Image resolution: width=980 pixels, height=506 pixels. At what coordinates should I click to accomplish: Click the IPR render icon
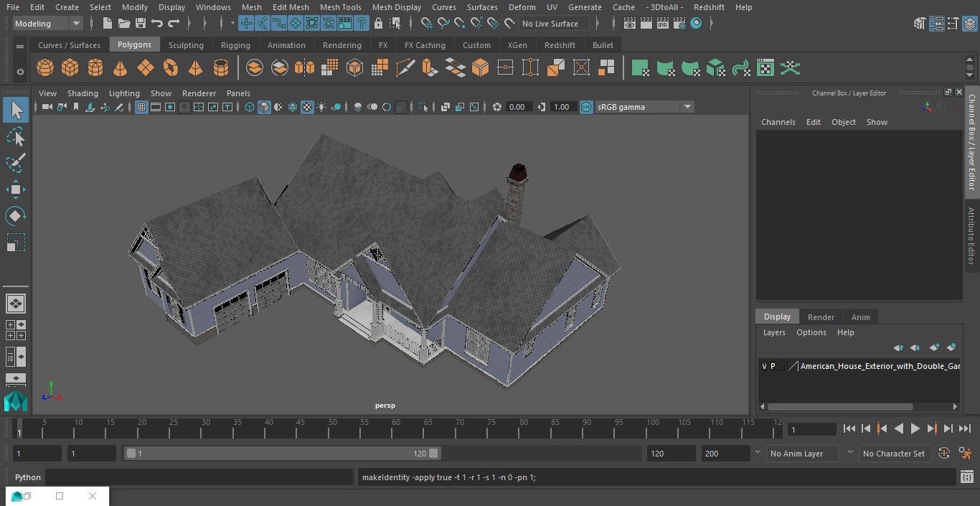pyautogui.click(x=662, y=24)
